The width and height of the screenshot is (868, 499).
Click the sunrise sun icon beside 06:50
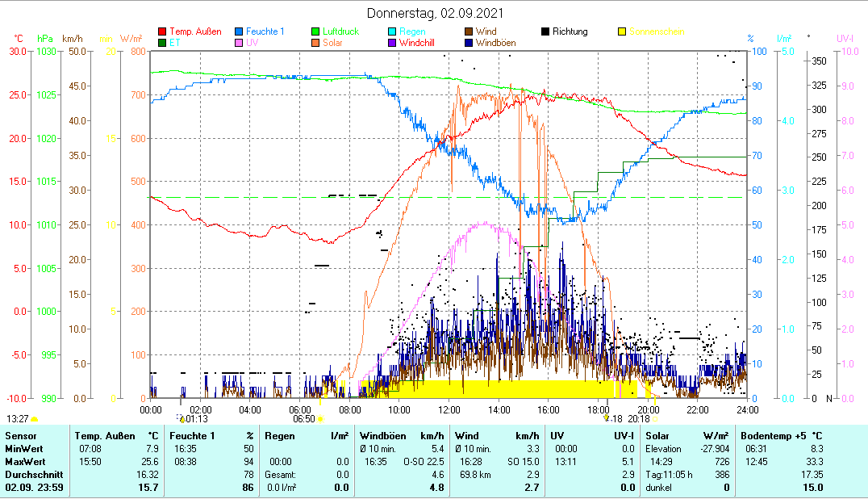pyautogui.click(x=320, y=419)
